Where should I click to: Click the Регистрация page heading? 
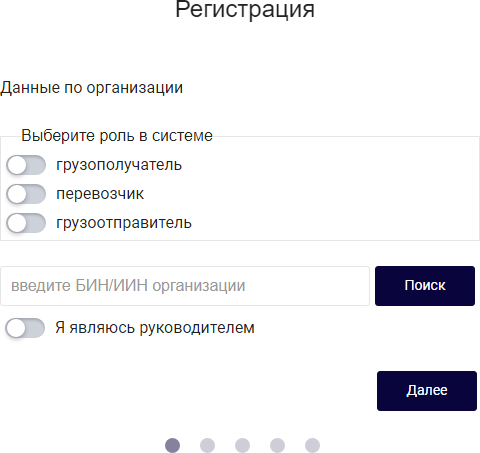245,9
